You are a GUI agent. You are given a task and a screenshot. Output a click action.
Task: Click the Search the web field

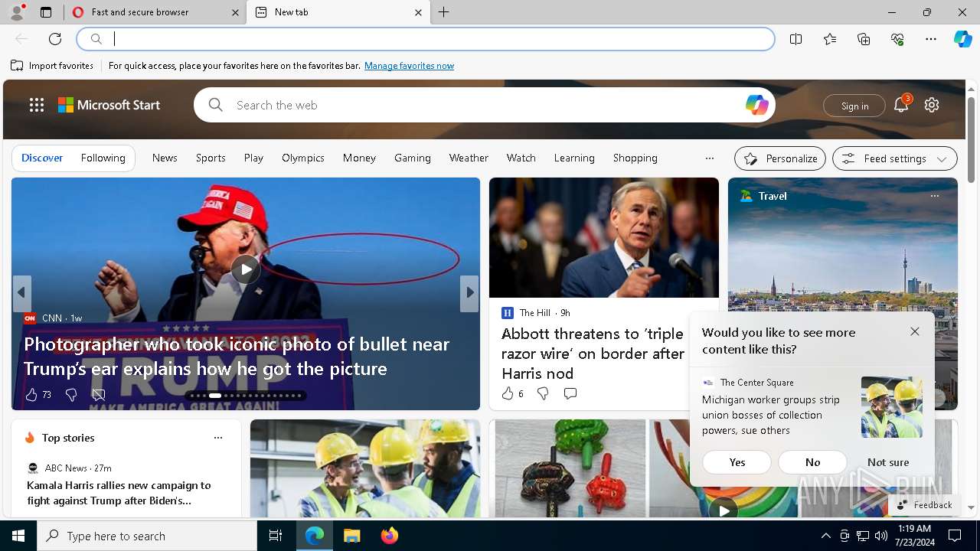tap(485, 105)
